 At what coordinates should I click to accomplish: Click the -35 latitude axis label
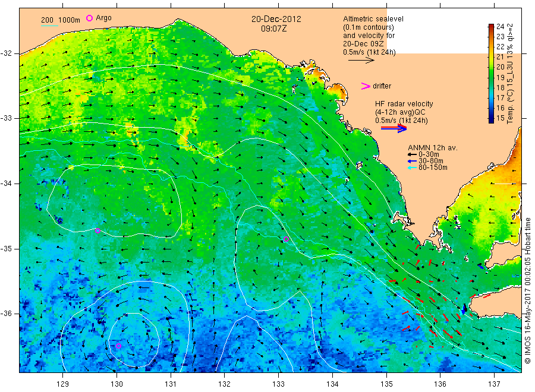pyautogui.click(x=7, y=248)
